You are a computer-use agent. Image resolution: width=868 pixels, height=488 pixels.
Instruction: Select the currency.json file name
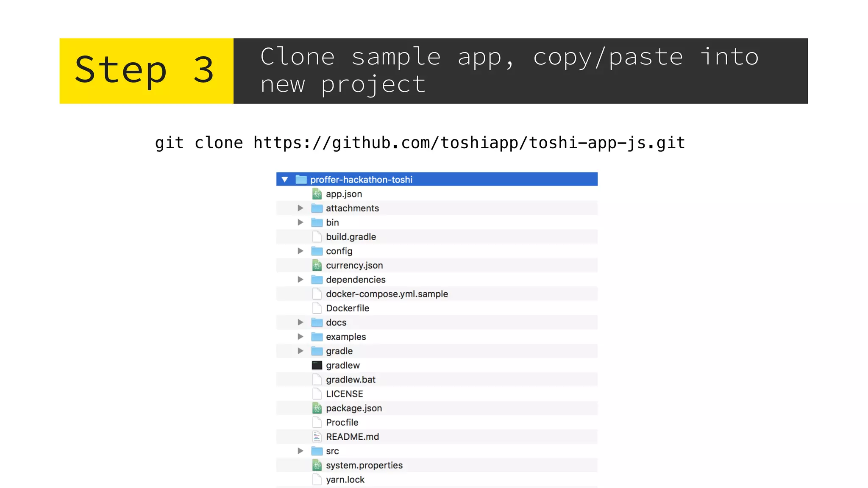tap(354, 266)
